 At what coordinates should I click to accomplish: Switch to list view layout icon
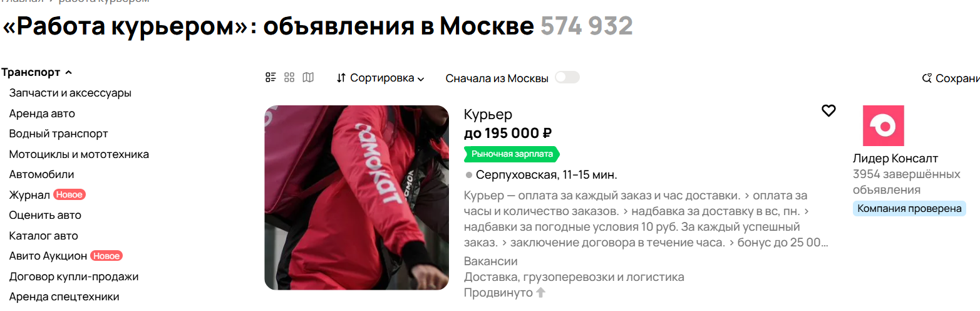271,78
